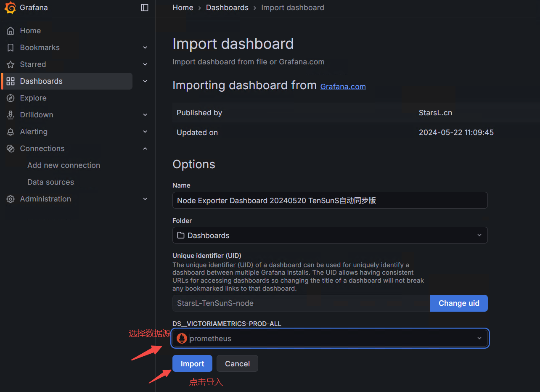The height and width of the screenshot is (392, 540).
Task: Go to Explore in the sidebar
Action: (x=33, y=98)
